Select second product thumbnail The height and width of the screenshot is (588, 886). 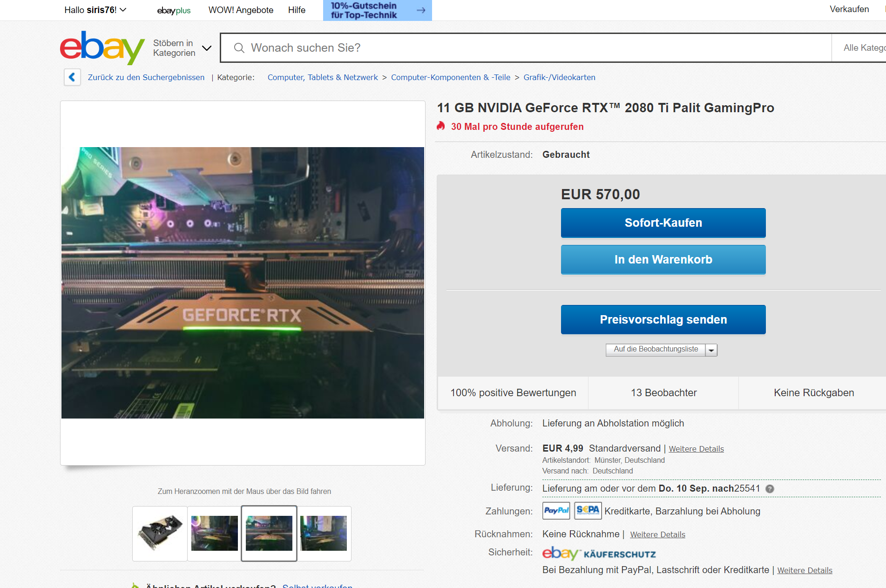[x=214, y=534]
